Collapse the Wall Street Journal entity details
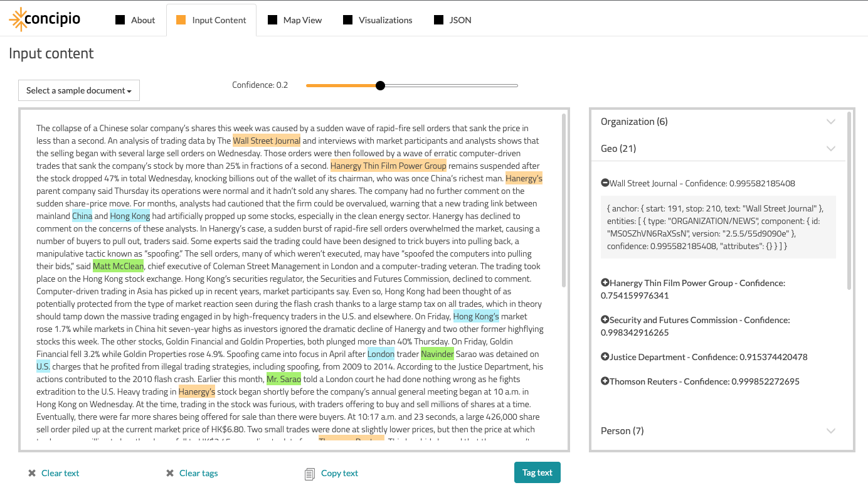The image size is (868, 495). tap(605, 183)
